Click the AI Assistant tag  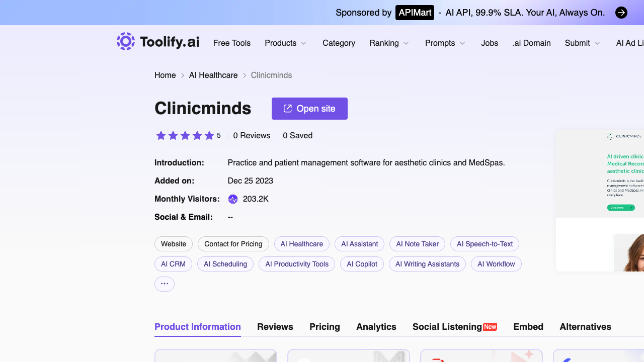click(360, 244)
